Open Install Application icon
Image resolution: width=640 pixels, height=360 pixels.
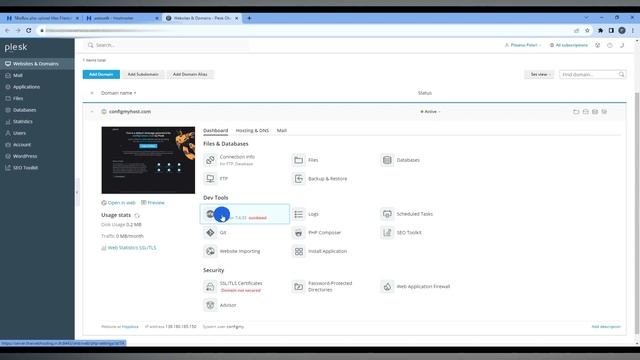point(298,251)
